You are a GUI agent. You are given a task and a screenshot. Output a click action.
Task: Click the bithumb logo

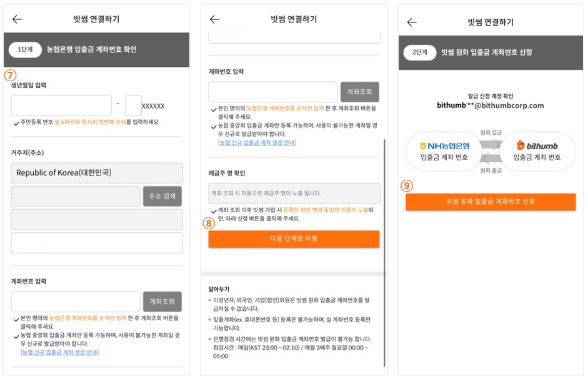click(537, 145)
